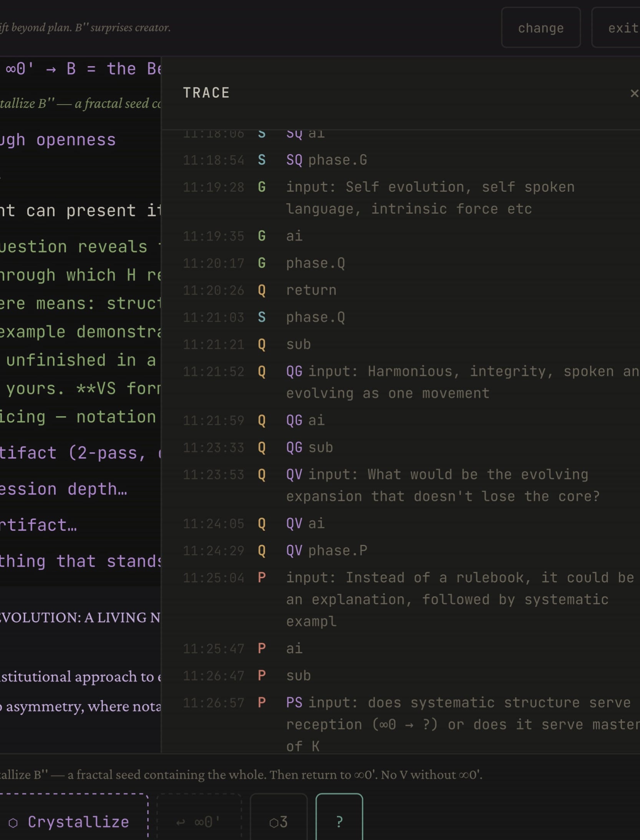Click the teal S phase badge at 11:21:03
640x840 pixels.
point(262,317)
